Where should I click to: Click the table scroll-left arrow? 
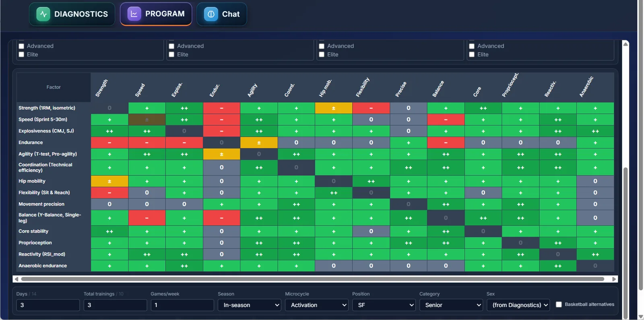pyautogui.click(x=16, y=279)
